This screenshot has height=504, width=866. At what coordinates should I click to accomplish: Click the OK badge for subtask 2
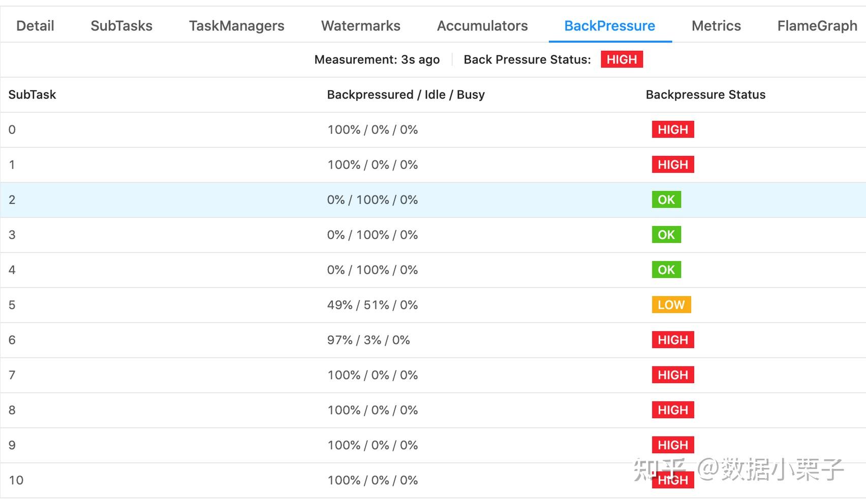pos(666,200)
